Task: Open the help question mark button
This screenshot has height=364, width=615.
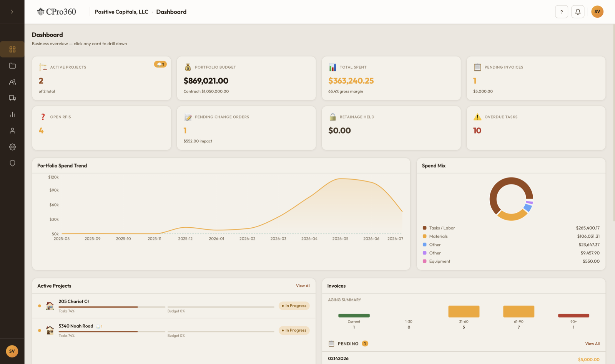Action: coord(562,12)
